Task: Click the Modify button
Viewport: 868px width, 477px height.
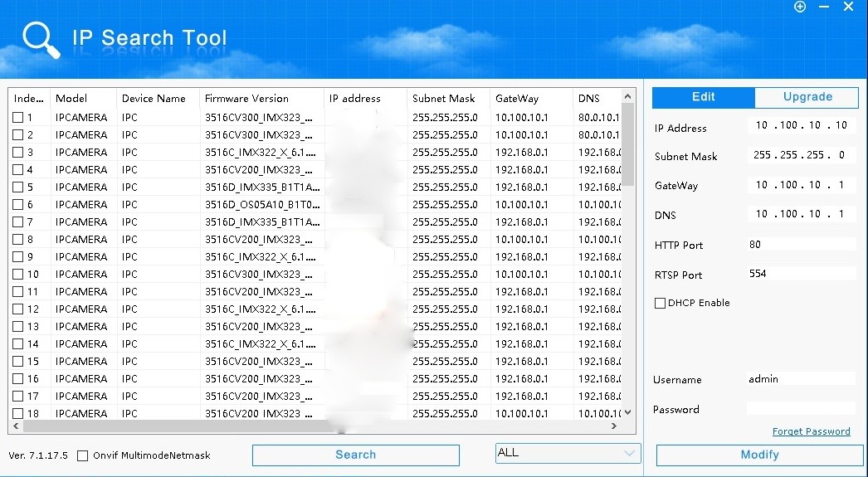Action: click(759, 455)
